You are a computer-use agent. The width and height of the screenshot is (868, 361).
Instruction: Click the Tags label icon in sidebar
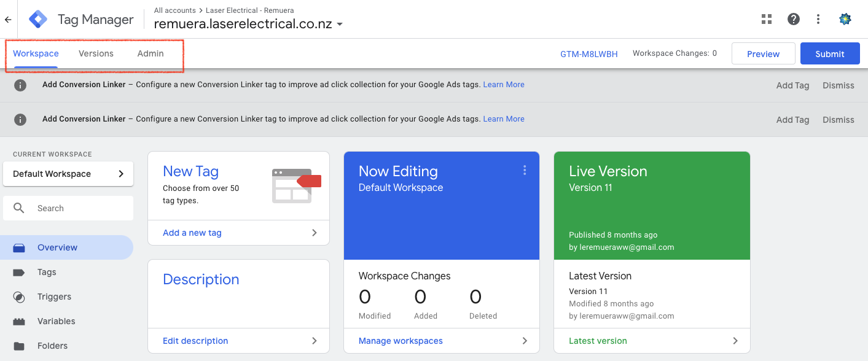[x=19, y=273]
